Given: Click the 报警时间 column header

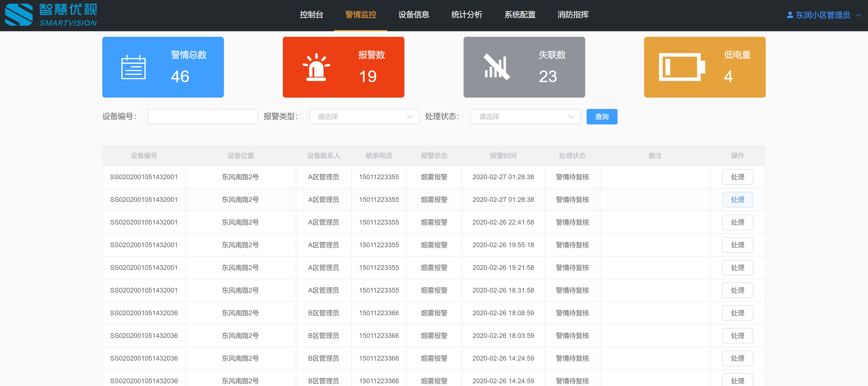Looking at the screenshot, I should 503,156.
